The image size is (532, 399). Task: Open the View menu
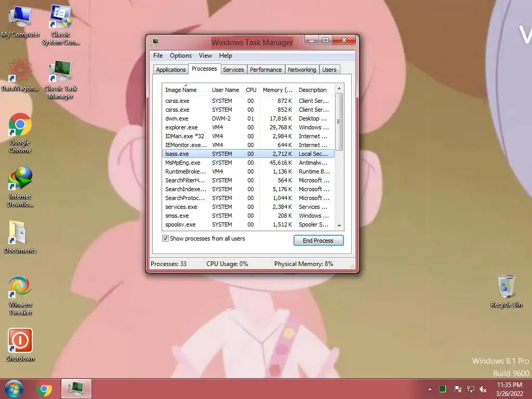click(205, 55)
